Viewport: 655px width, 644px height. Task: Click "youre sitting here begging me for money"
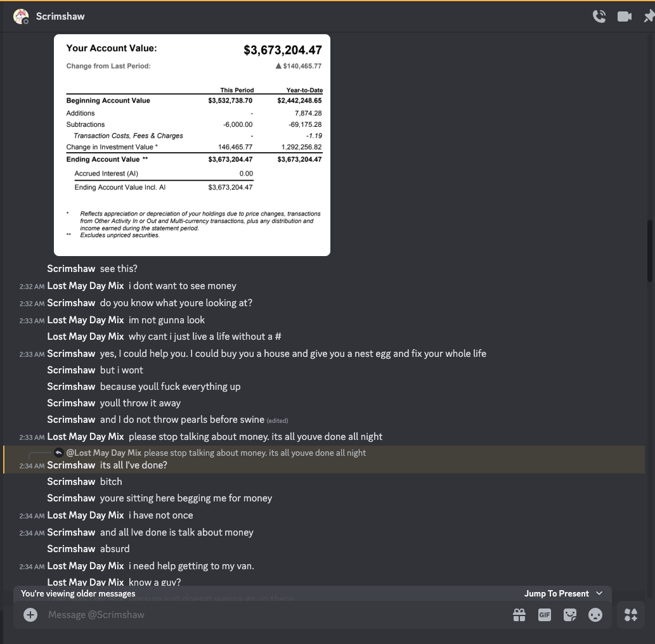point(186,498)
